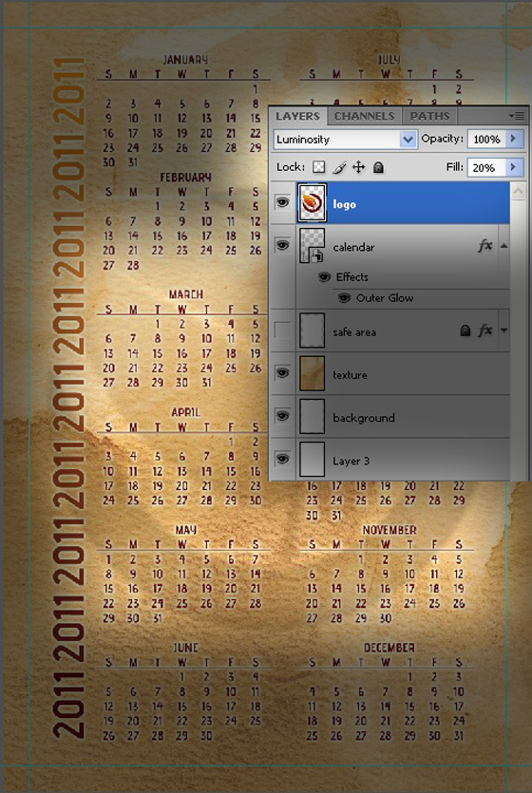
Task: Toggle Effects visibility eye
Action: tap(324, 277)
